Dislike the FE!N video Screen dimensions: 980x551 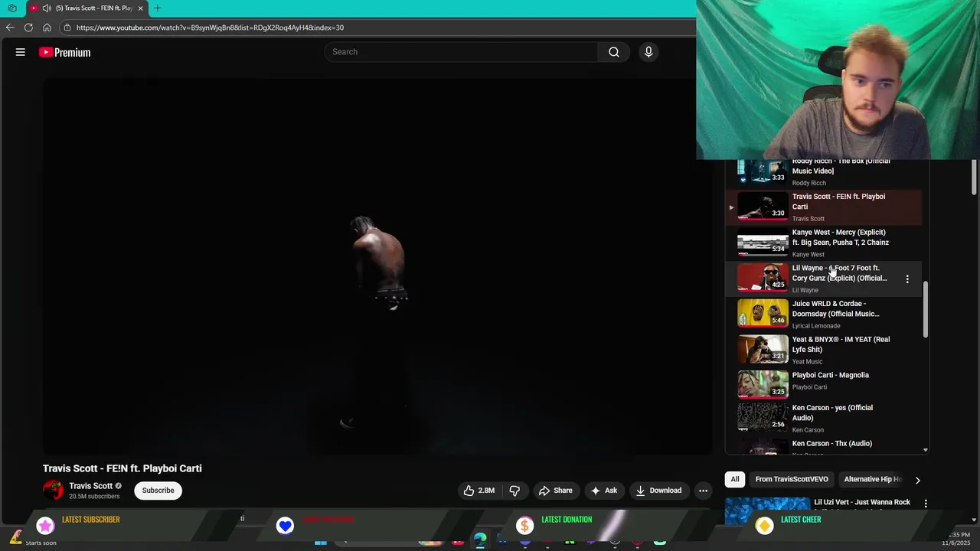coord(514,491)
